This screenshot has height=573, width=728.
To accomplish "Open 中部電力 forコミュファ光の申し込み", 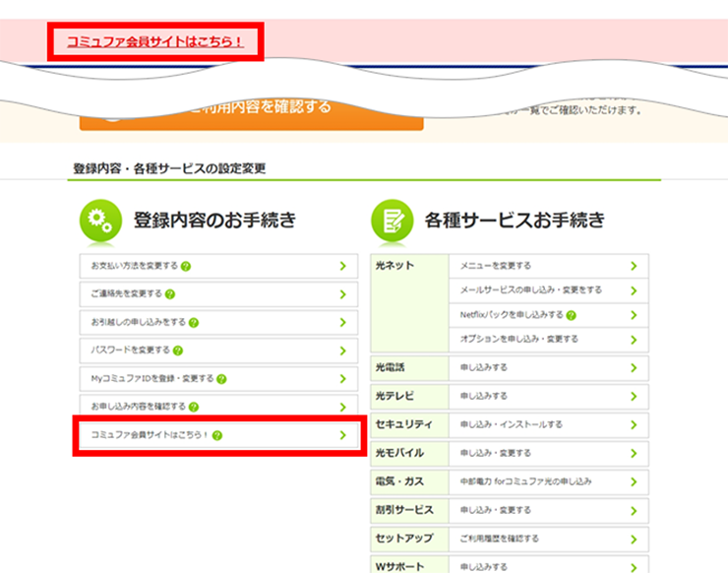I will [549, 481].
